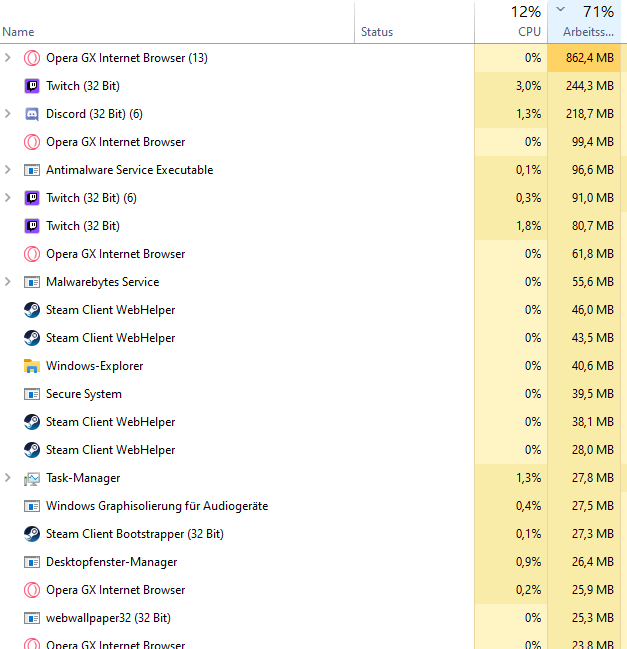Expand the Opera GX Internet Browser (13) group
The width and height of the screenshot is (627, 649).
click(x=7, y=58)
